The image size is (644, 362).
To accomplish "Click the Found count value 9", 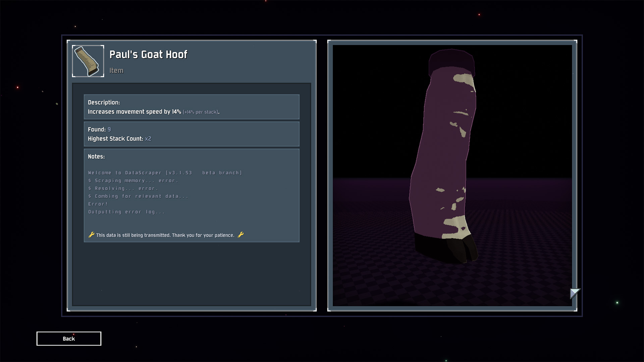I will coord(109,130).
